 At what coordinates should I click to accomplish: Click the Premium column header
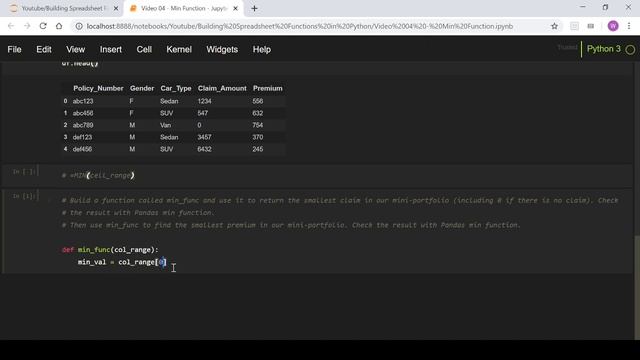(x=267, y=88)
